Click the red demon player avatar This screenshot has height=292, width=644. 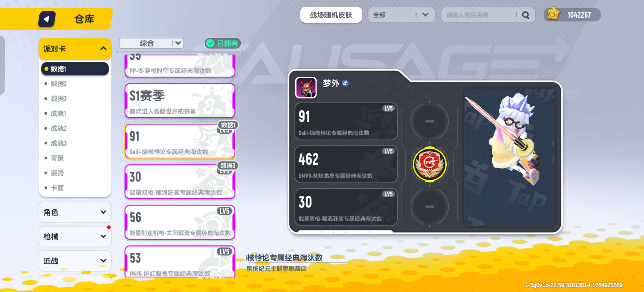click(306, 88)
